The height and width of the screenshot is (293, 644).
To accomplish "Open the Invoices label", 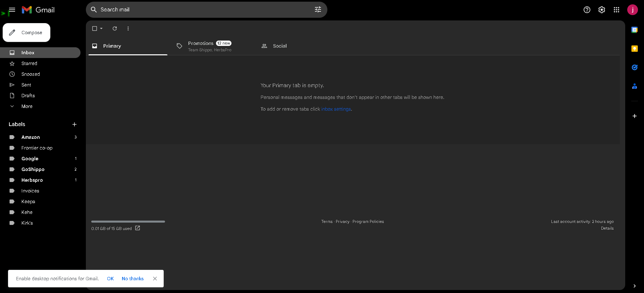I will (x=40, y=191).
